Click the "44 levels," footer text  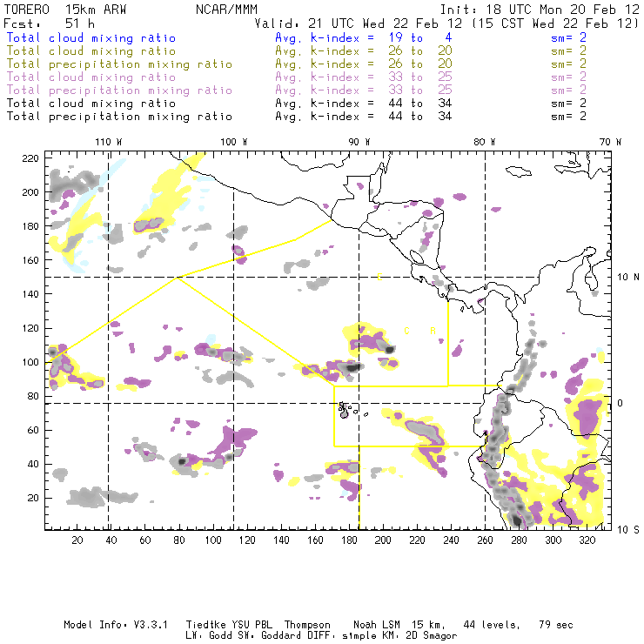click(492, 625)
